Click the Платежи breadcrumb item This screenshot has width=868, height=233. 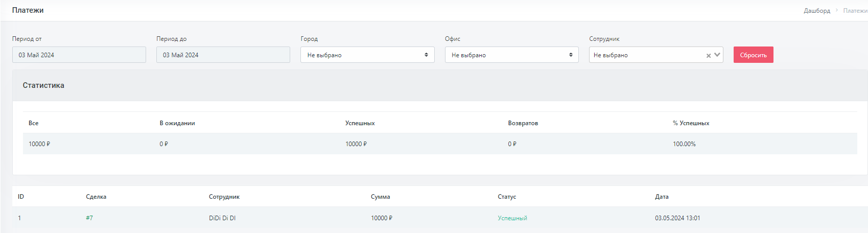pos(855,11)
